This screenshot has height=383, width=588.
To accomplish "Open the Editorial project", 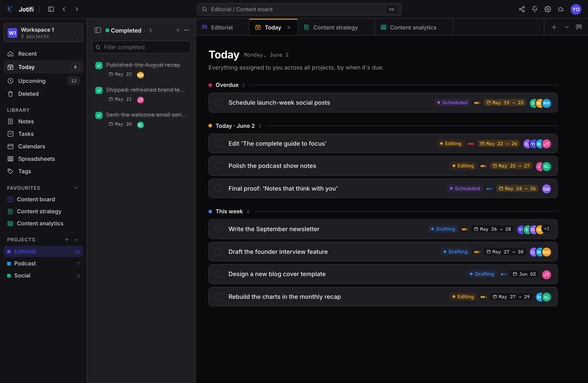I will coord(43,251).
